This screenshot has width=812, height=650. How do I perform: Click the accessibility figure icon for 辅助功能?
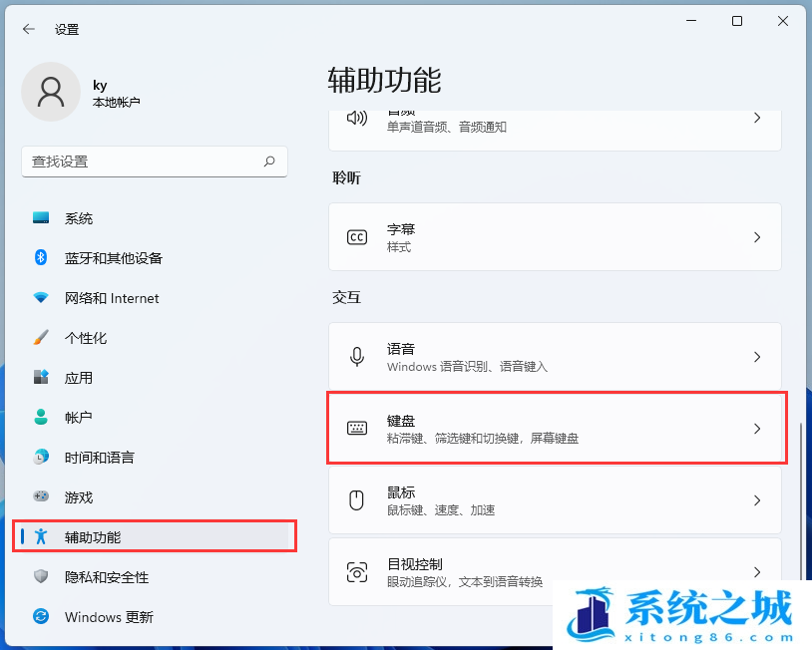point(41,536)
